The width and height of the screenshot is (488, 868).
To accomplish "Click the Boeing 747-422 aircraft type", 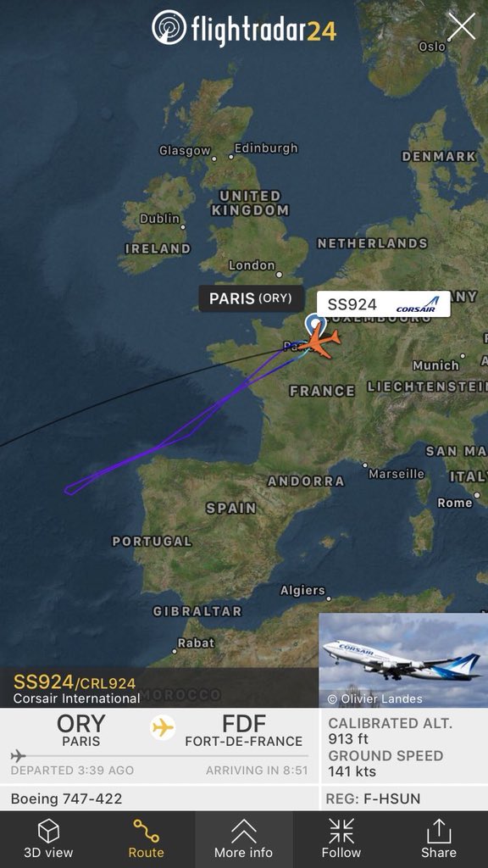I will pyautogui.click(x=66, y=798).
